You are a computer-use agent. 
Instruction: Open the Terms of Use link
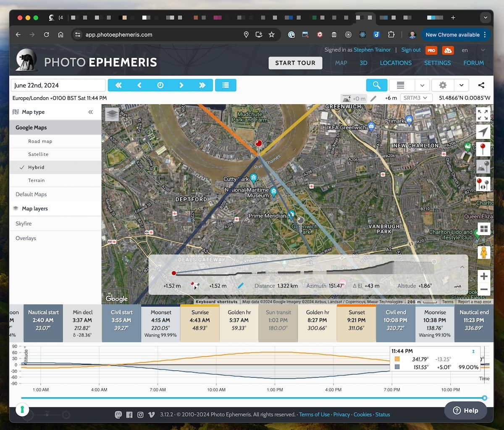(x=314, y=414)
